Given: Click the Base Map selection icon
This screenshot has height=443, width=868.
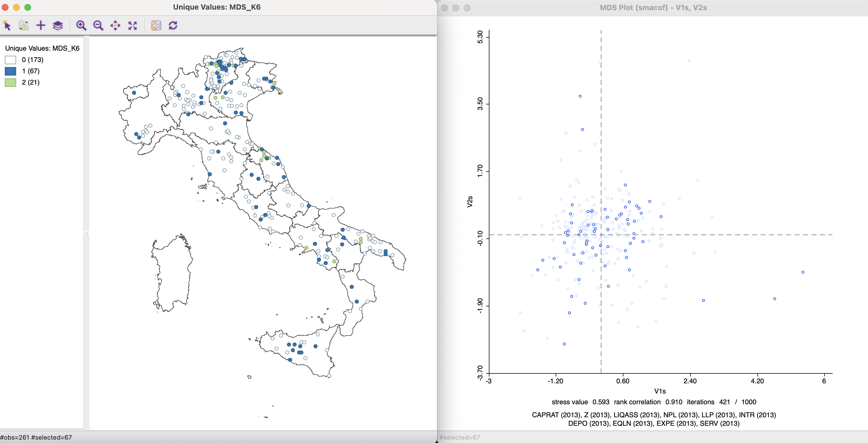Looking at the screenshot, I should tap(156, 25).
